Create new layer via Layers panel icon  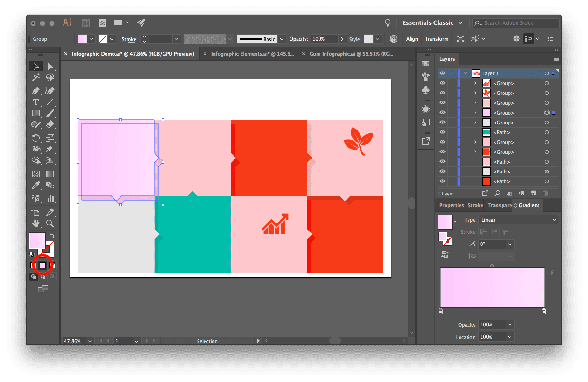click(533, 193)
